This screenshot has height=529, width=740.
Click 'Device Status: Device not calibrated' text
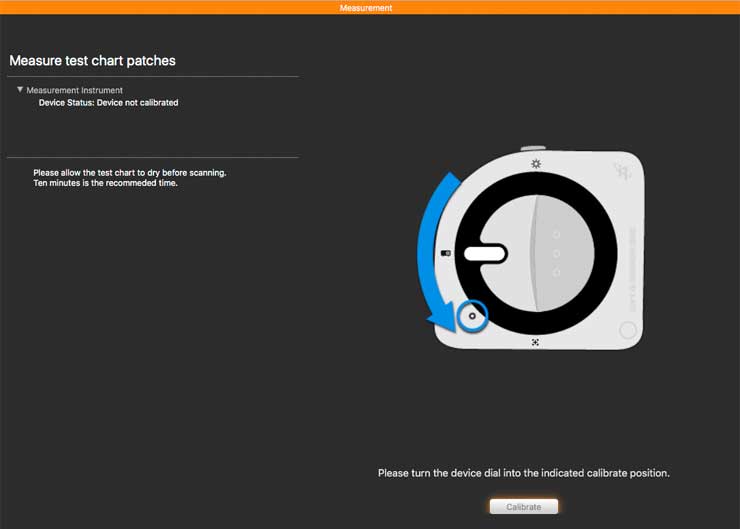coord(109,102)
